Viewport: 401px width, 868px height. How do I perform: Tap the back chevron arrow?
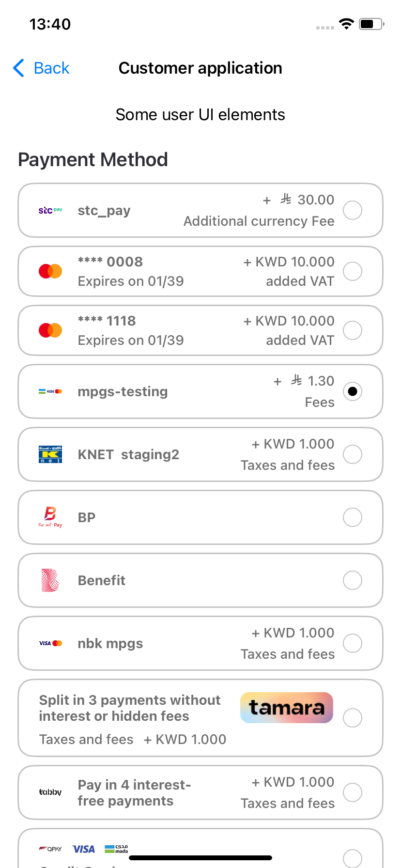pos(19,68)
